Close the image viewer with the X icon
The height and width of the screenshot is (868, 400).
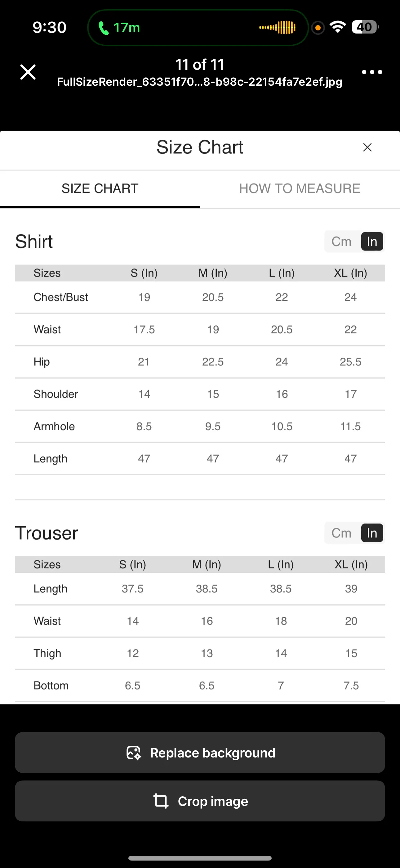coord(28,72)
